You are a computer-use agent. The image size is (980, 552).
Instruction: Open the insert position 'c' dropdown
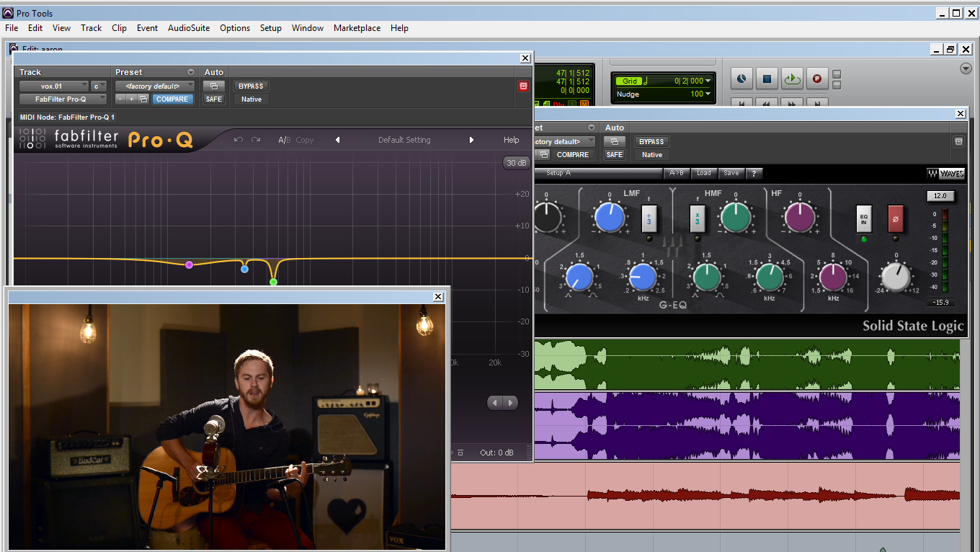click(99, 86)
